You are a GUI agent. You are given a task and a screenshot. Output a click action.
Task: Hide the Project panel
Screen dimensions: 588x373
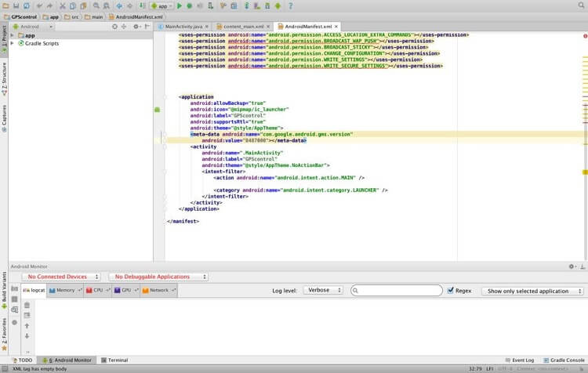tap(147, 27)
